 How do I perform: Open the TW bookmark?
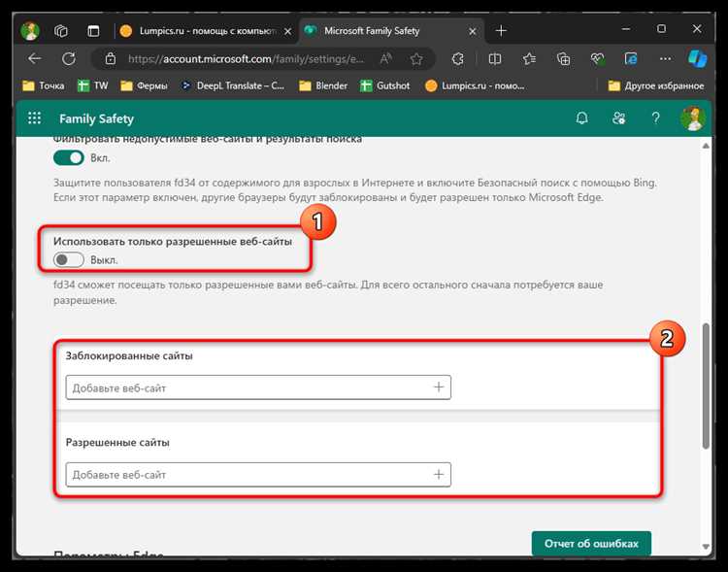(93, 85)
